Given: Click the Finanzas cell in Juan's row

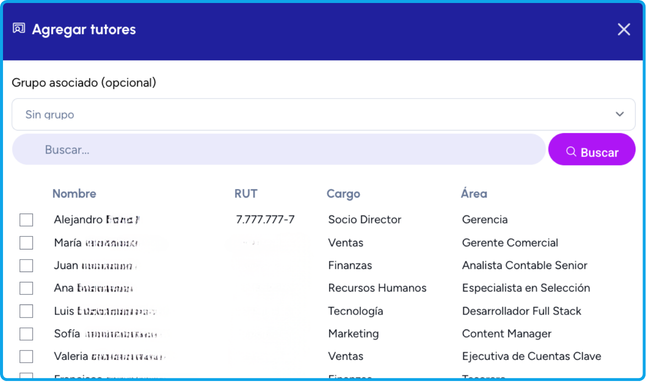Looking at the screenshot, I should tap(350, 265).
